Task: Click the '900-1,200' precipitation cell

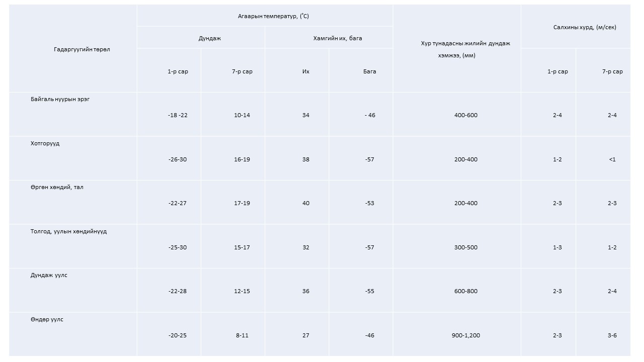Action: pyautogui.click(x=466, y=335)
